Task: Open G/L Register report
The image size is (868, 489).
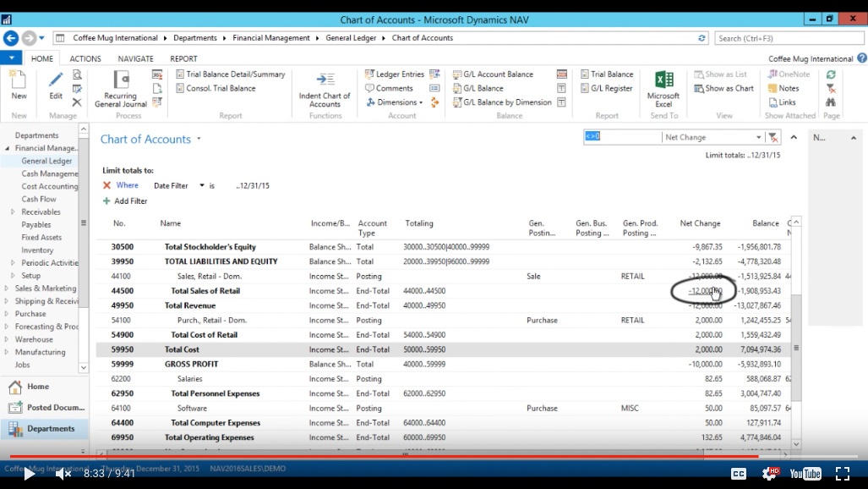Action: 606,88
